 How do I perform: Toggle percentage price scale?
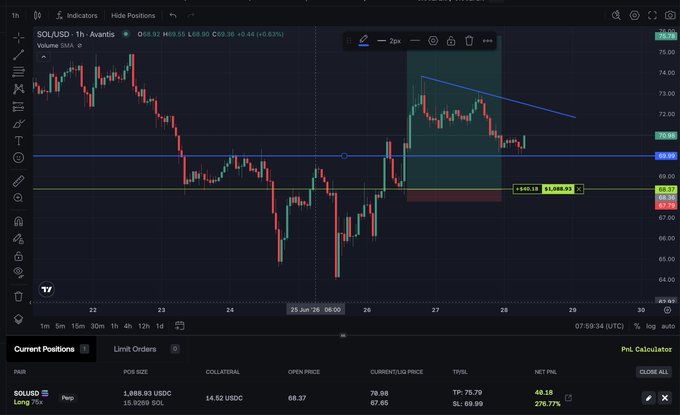point(637,326)
